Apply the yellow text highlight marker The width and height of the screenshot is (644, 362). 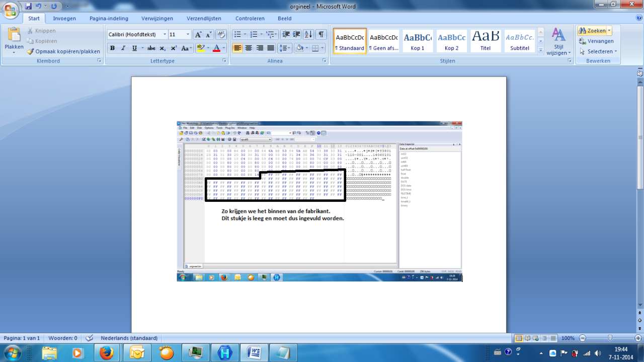[200, 48]
